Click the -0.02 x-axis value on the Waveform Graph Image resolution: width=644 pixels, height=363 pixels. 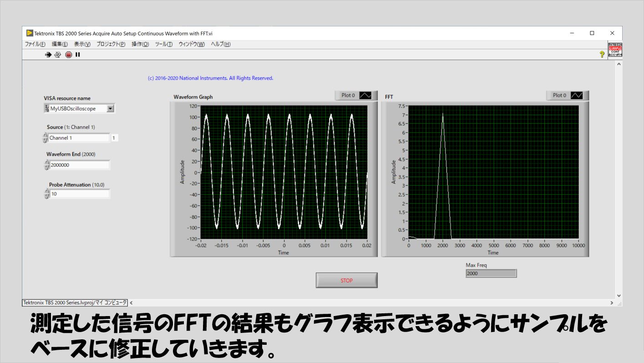pyautogui.click(x=201, y=245)
